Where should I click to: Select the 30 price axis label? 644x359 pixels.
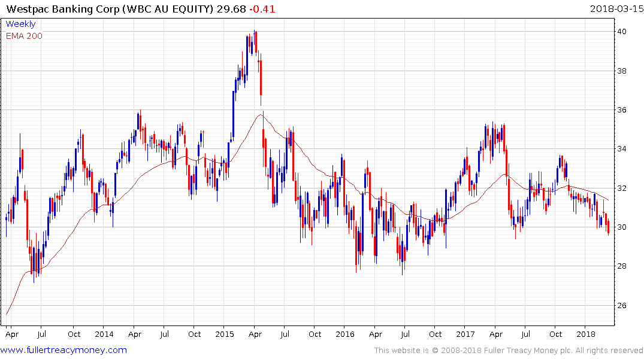point(622,227)
